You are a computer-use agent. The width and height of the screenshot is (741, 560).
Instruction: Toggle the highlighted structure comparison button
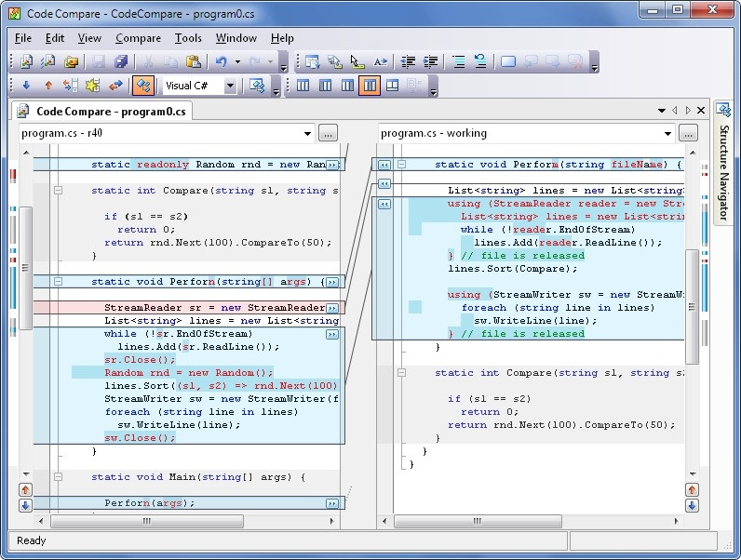click(x=143, y=86)
